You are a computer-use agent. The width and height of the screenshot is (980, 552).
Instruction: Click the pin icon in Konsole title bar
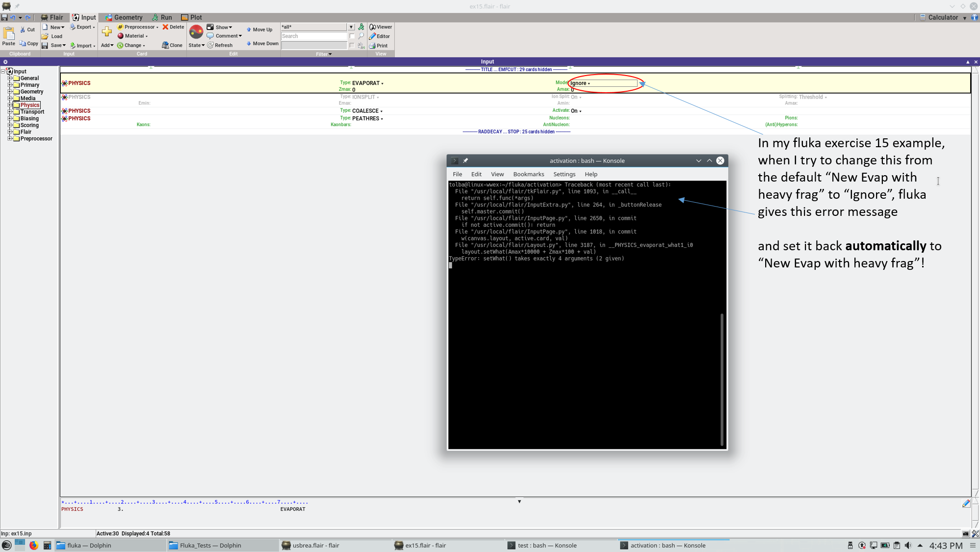coord(465,160)
